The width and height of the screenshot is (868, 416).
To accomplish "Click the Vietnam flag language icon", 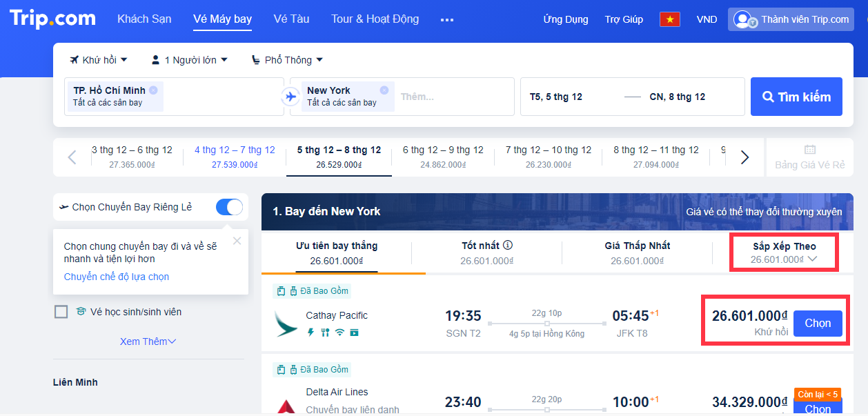I will click(x=669, y=19).
